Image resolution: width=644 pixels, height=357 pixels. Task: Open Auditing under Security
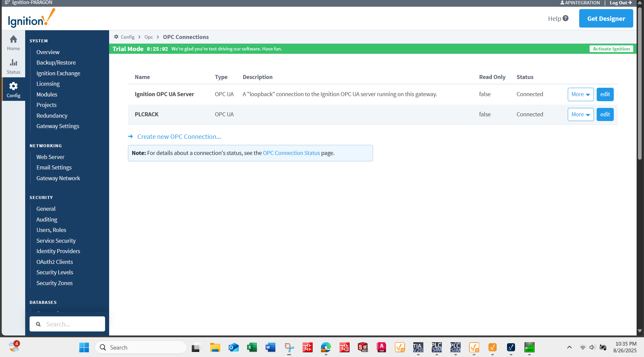pos(47,220)
